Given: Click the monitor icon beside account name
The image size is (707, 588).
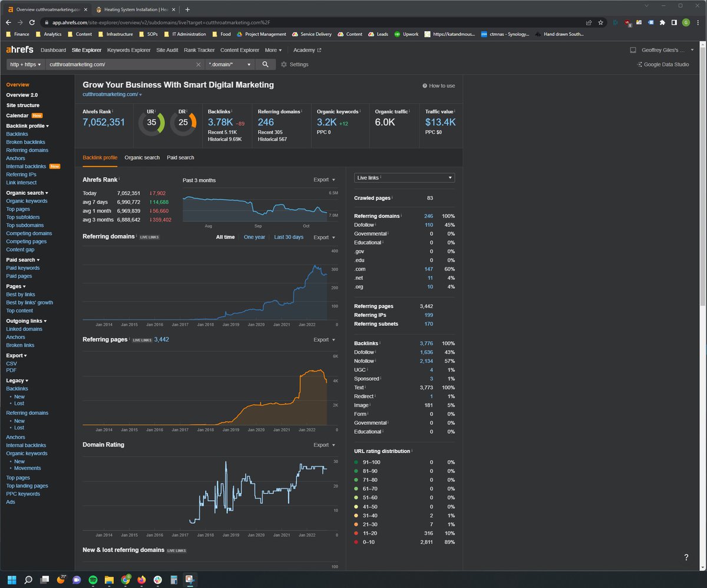Looking at the screenshot, I should (633, 50).
